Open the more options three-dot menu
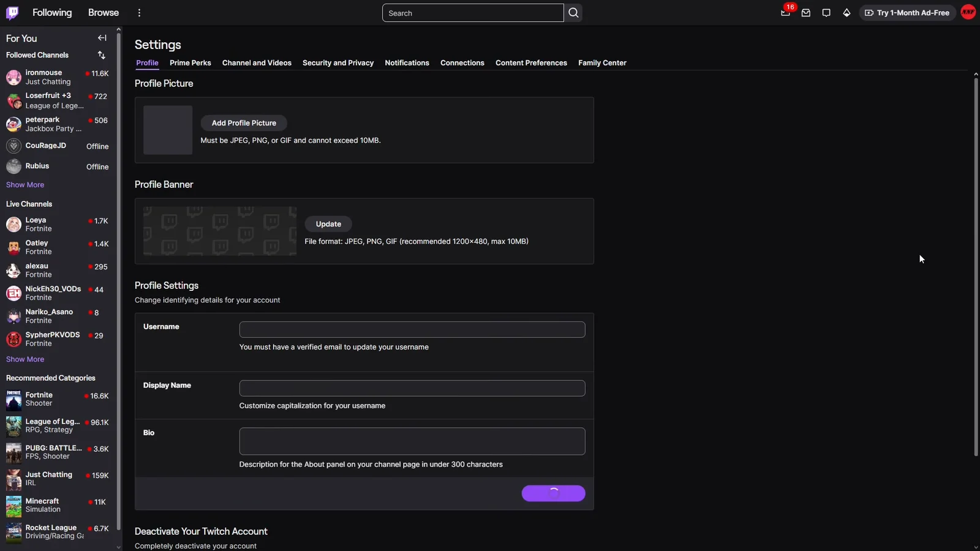The height and width of the screenshot is (551, 980). coord(140,13)
